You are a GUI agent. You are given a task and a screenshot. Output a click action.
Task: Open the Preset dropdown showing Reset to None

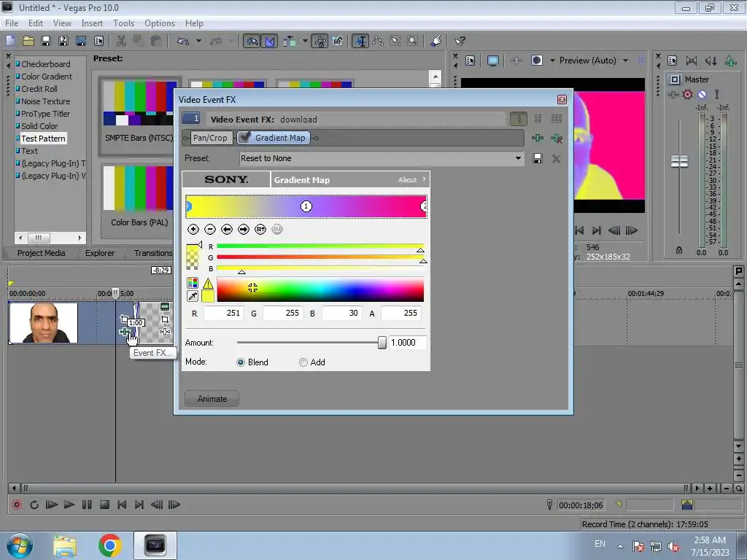381,158
